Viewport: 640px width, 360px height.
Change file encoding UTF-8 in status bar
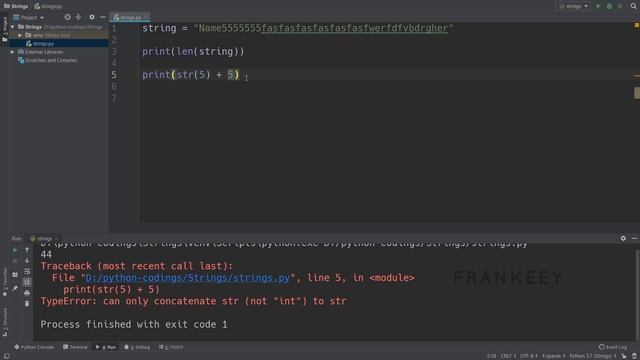[x=529, y=356]
